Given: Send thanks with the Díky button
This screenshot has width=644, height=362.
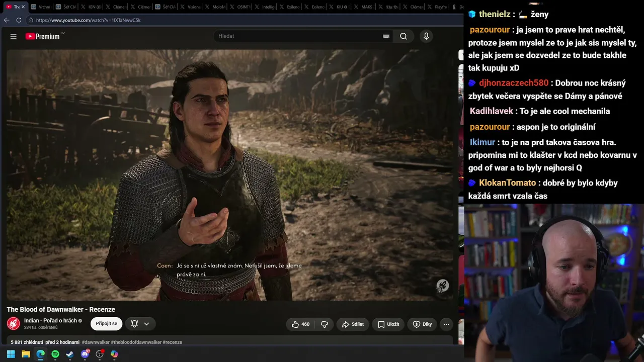Looking at the screenshot, I should [422, 324].
